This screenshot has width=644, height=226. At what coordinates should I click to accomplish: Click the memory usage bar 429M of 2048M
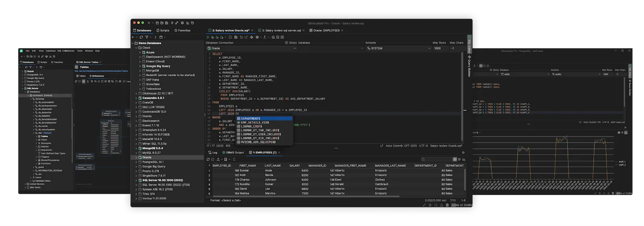pyautogui.click(x=461, y=205)
